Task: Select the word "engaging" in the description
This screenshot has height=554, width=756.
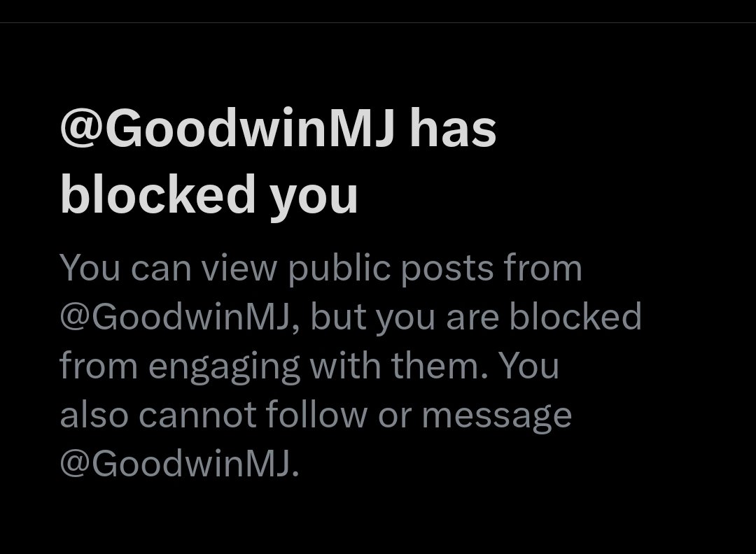Action: click(x=224, y=367)
